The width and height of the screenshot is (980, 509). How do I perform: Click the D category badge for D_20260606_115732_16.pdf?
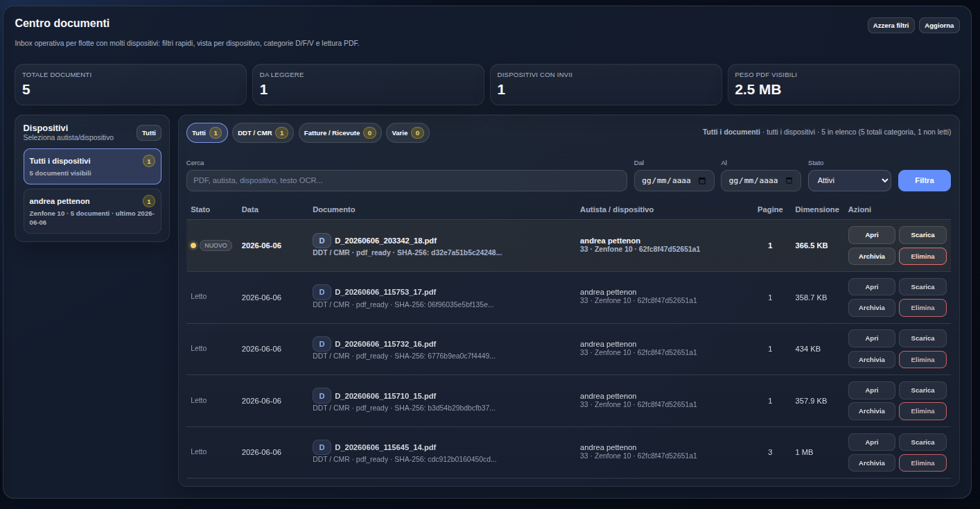322,344
